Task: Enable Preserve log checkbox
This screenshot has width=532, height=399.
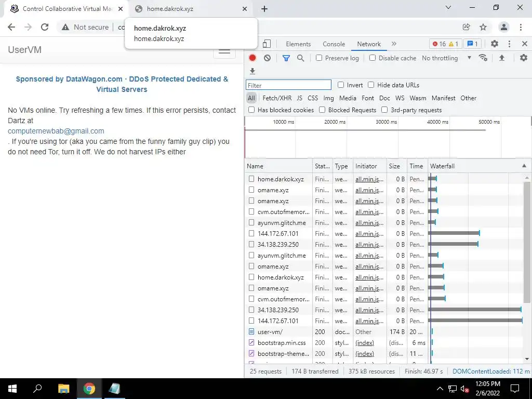Action: point(318,58)
